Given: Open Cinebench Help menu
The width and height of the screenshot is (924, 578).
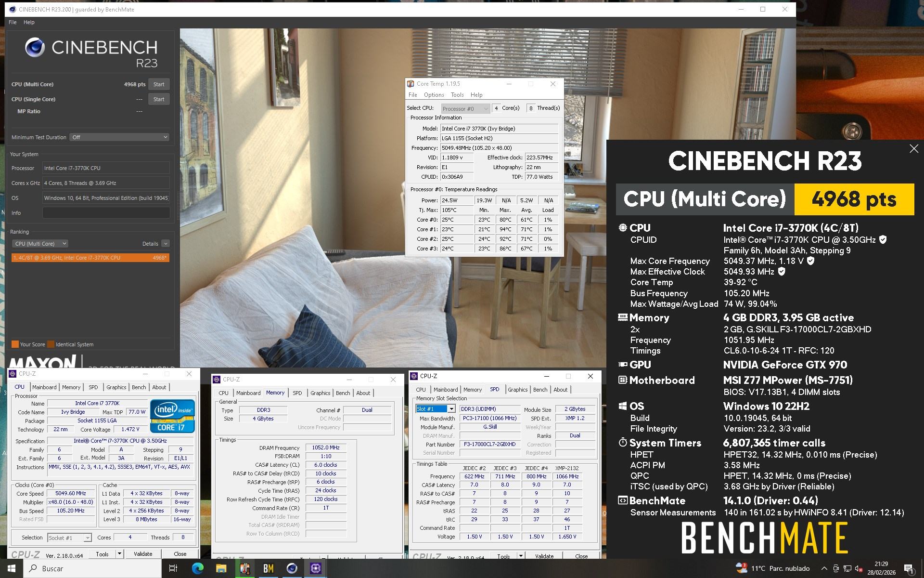Looking at the screenshot, I should click(x=29, y=22).
